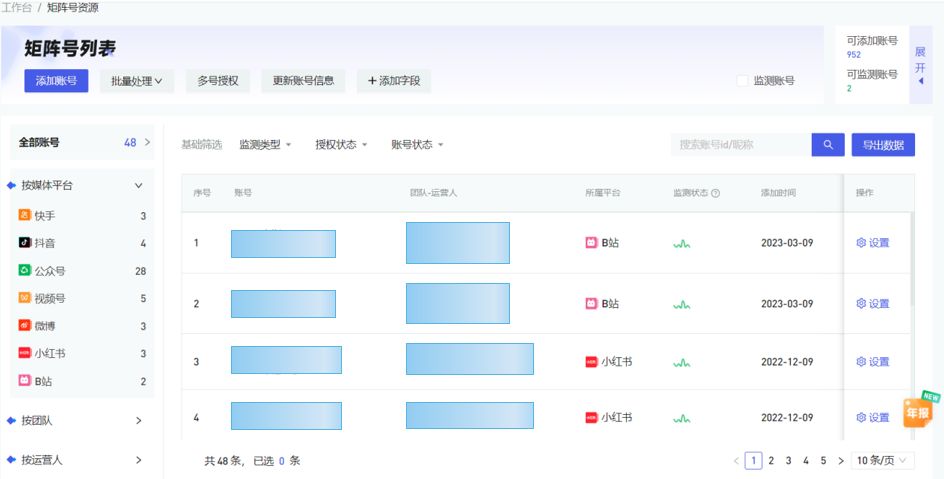Go to page 4
This screenshot has width=944, height=479.
806,461
